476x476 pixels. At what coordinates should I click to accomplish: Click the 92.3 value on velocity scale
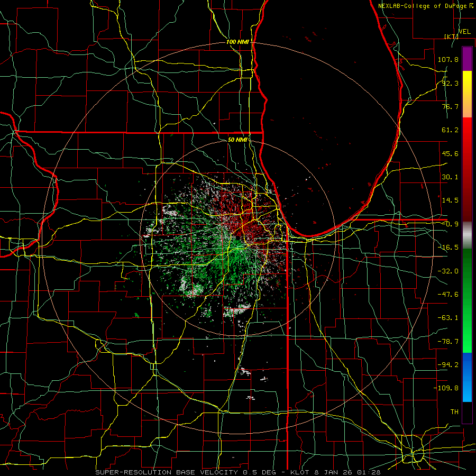tap(450, 83)
